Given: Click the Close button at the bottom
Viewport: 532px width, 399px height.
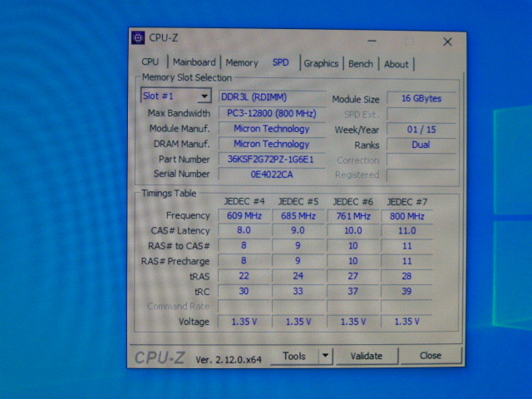Looking at the screenshot, I should 431,356.
